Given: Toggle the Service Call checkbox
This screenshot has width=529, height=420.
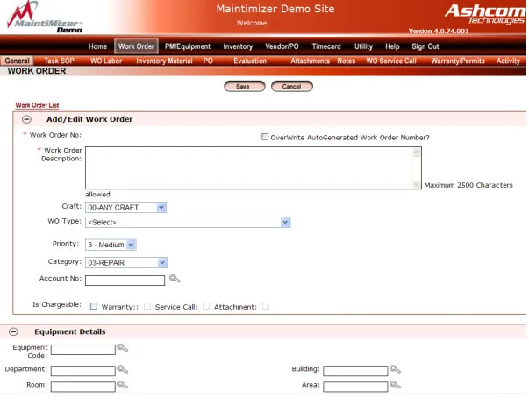Looking at the screenshot, I should click(206, 306).
